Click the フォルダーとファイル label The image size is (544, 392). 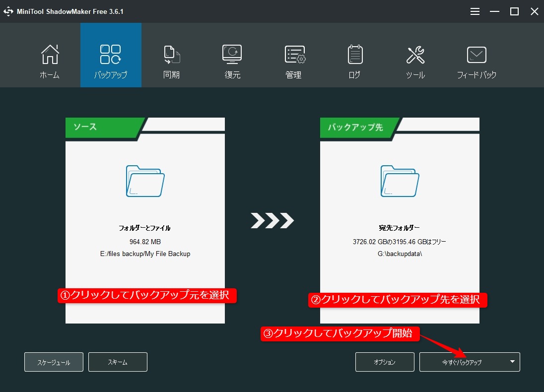tap(144, 228)
